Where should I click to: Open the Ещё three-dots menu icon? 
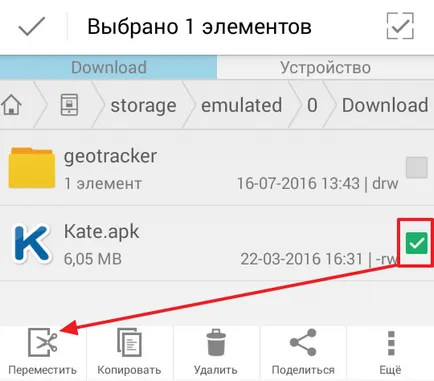[391, 343]
